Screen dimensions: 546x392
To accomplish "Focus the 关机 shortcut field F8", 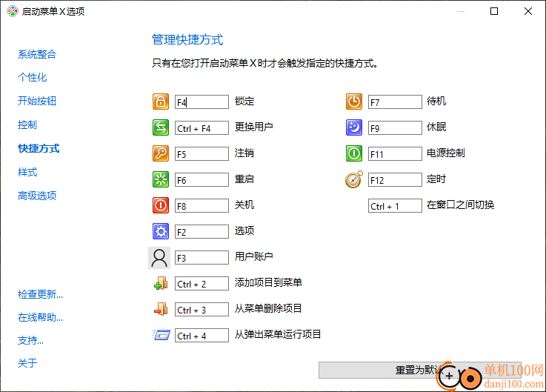I will coord(202,206).
